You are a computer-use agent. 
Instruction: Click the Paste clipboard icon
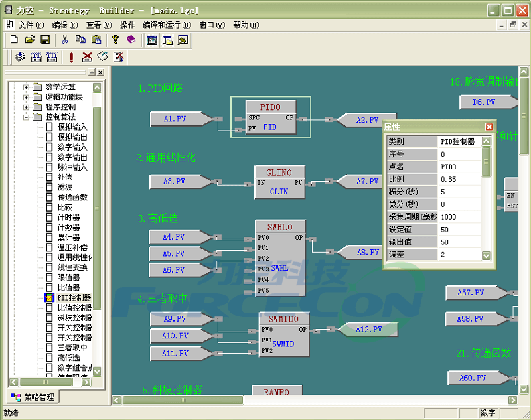point(96,40)
